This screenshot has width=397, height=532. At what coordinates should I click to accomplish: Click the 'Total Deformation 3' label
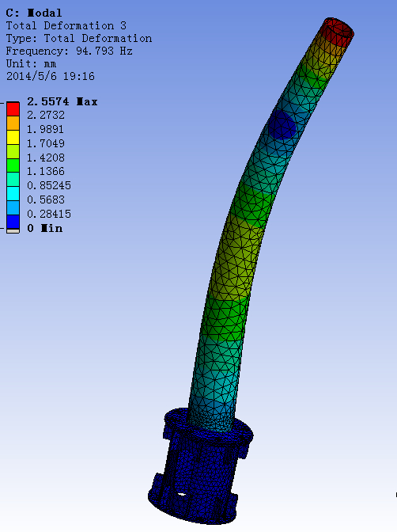coord(66,26)
